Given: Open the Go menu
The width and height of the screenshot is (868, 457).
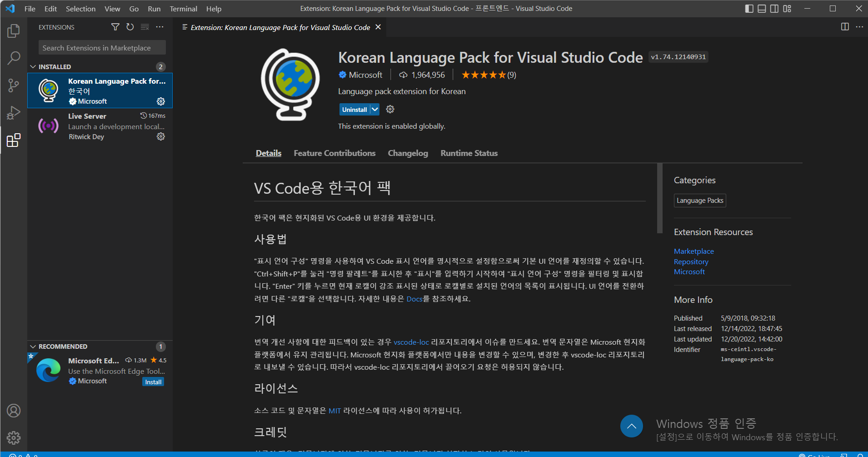Looking at the screenshot, I should (134, 9).
